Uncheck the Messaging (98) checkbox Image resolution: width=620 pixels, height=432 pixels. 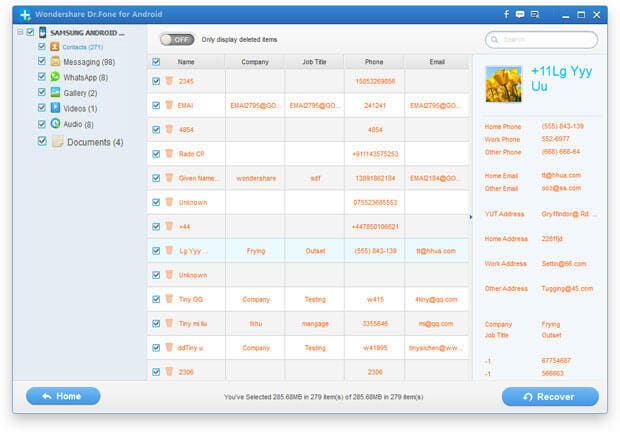42,61
